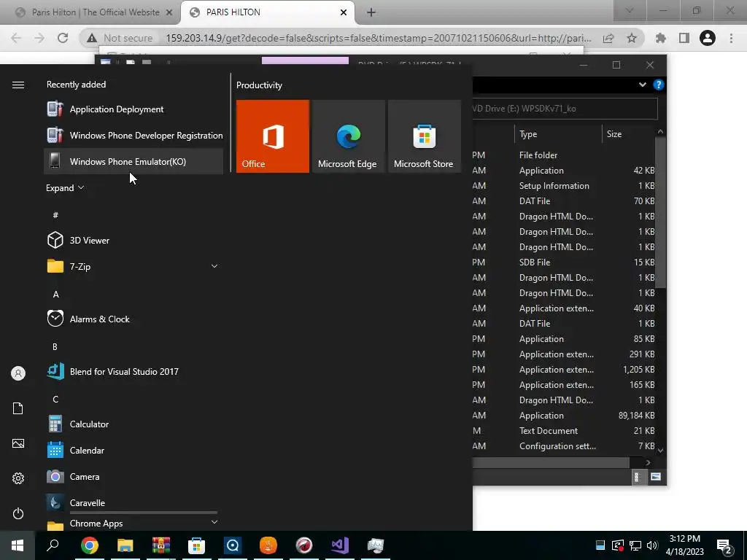The height and width of the screenshot is (560, 747).
Task: Click the Windows Start button
Action: point(18,545)
